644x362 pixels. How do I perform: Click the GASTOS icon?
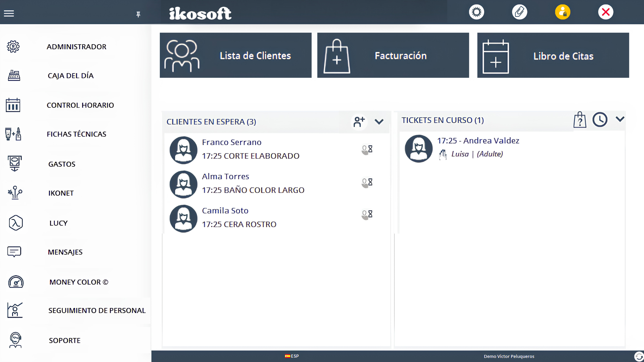pos(14,163)
